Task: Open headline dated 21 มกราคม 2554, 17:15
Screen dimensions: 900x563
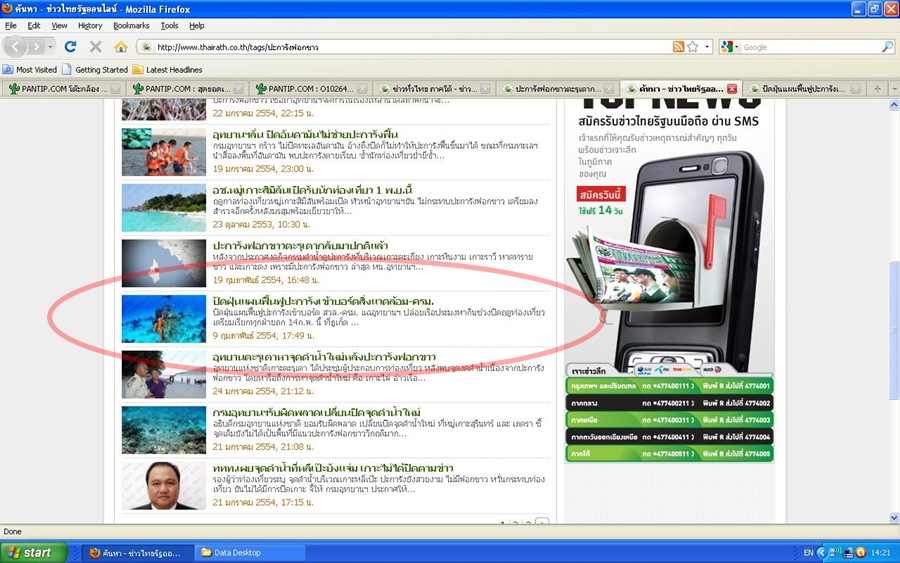Action: (x=333, y=468)
